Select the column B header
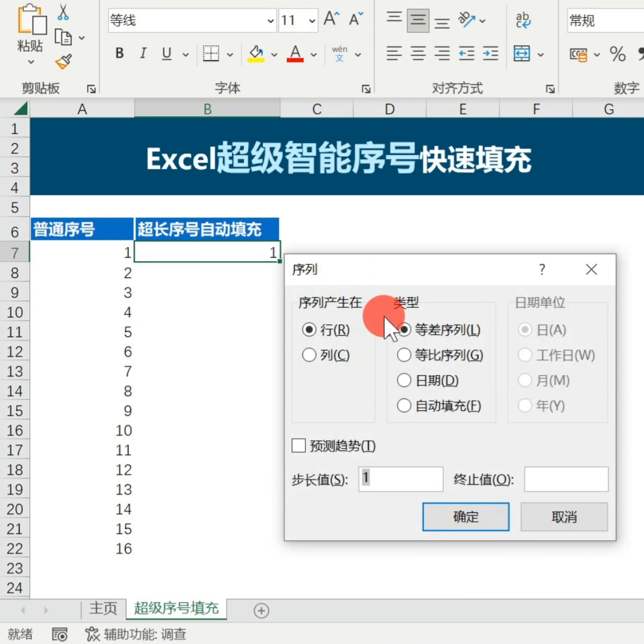This screenshot has height=644, width=644. click(x=208, y=109)
